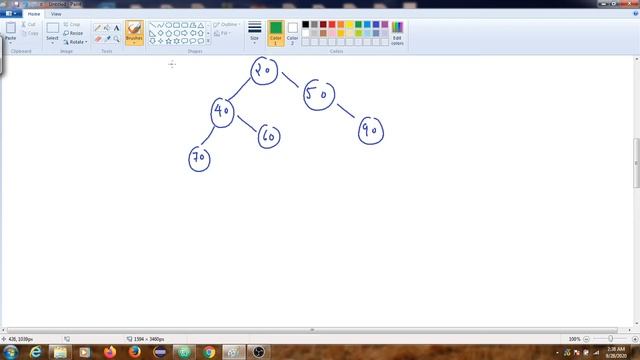Choose the Five-point star shape

click(169, 41)
